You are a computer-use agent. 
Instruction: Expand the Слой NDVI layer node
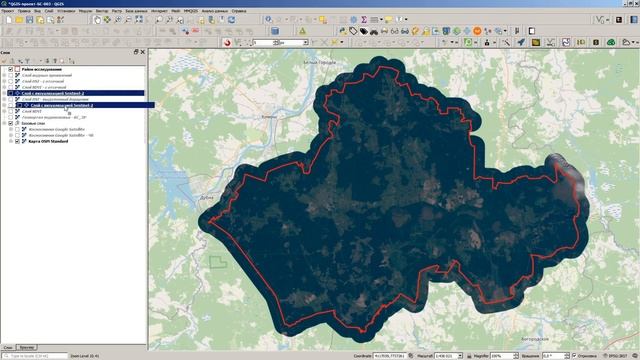pyautogui.click(x=4, y=111)
